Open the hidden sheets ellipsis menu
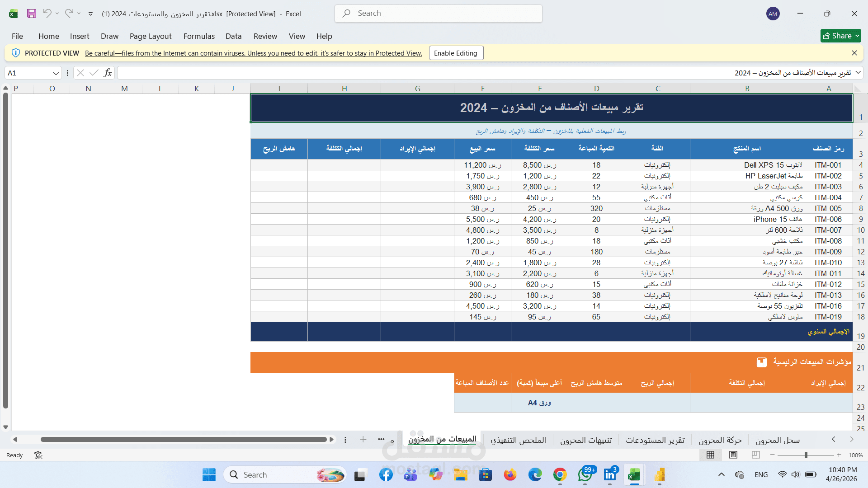This screenshot has width=868, height=488. point(381,439)
